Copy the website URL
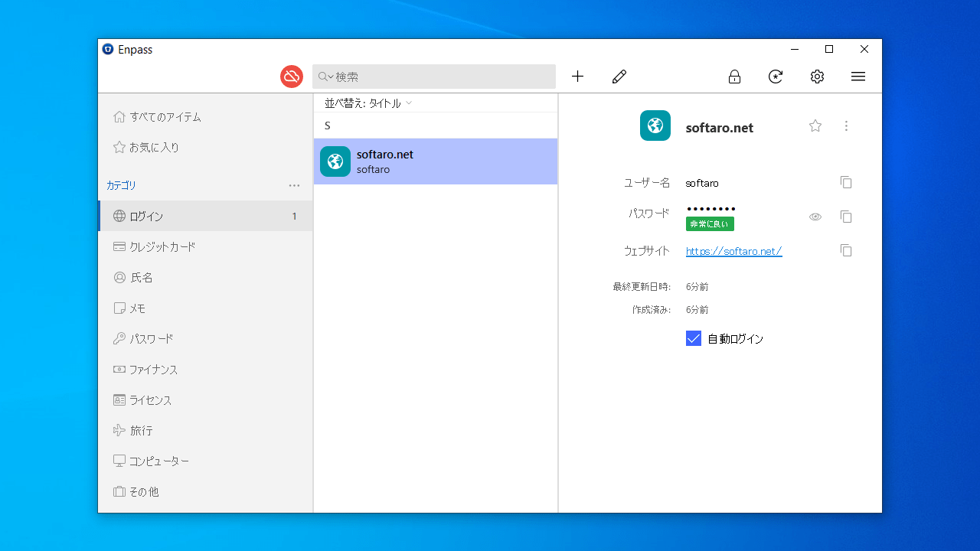This screenshot has width=980, height=551. point(846,250)
